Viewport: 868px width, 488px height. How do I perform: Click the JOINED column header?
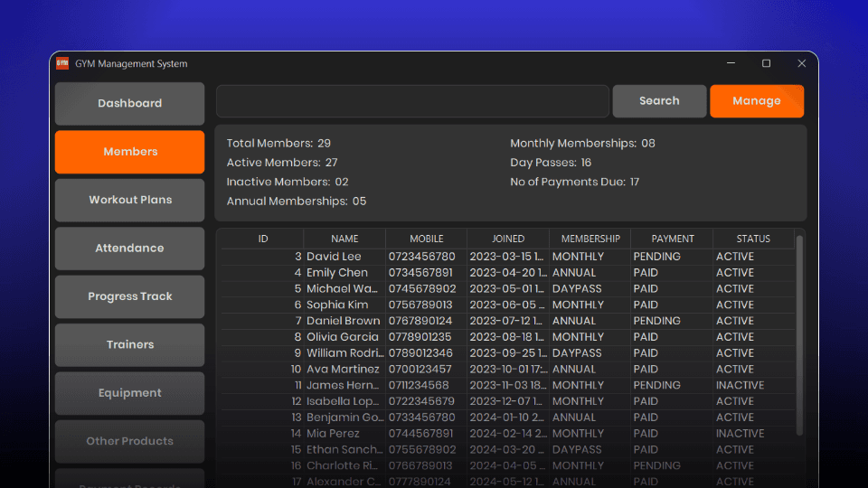[508, 239]
